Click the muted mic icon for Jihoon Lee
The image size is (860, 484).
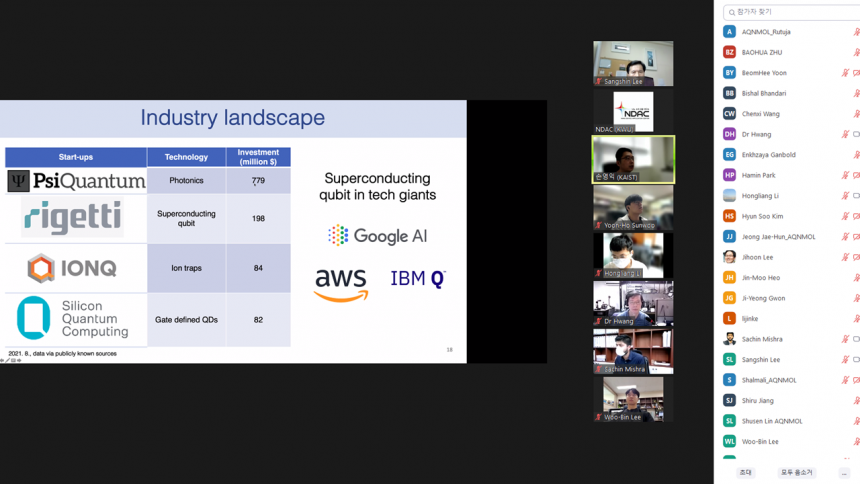click(x=845, y=257)
